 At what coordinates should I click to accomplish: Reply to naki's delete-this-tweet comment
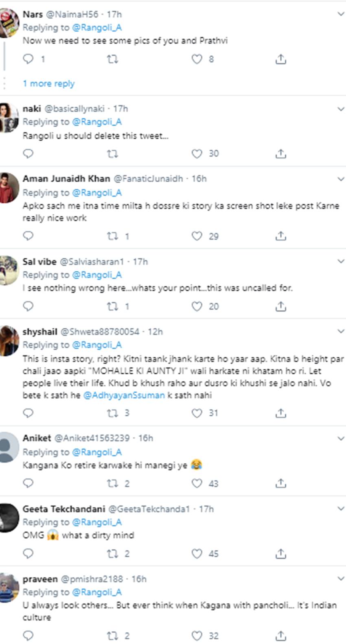(28, 154)
